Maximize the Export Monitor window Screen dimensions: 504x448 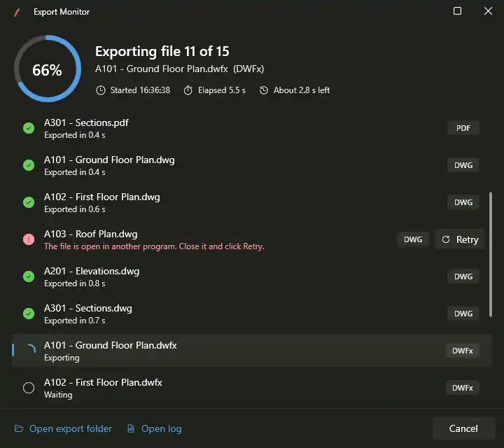click(x=457, y=11)
